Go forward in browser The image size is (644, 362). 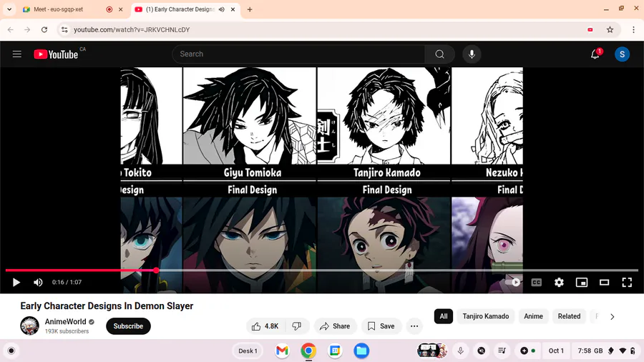(27, 29)
